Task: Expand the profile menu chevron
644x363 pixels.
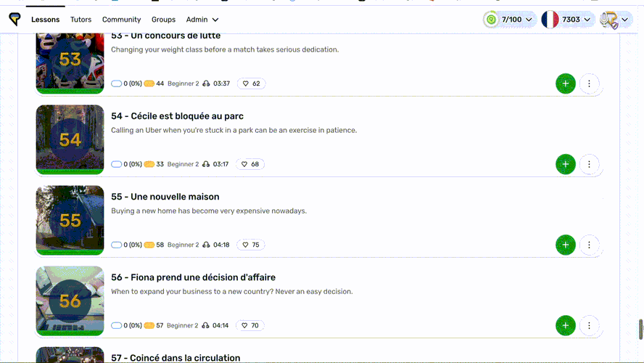Action: [x=624, y=20]
